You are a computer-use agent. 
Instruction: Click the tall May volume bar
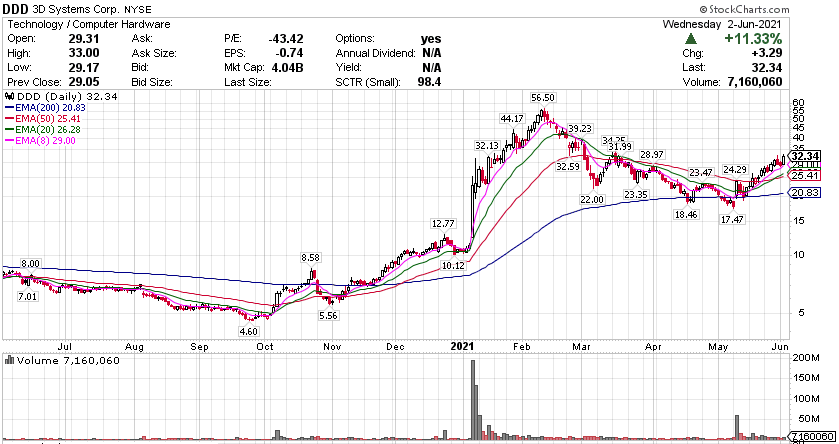(737, 427)
